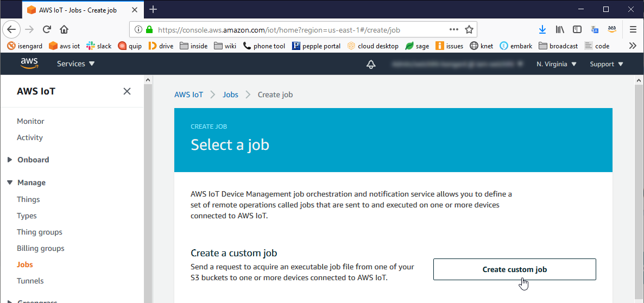
Task: Open Things under Manage
Action: [28, 199]
